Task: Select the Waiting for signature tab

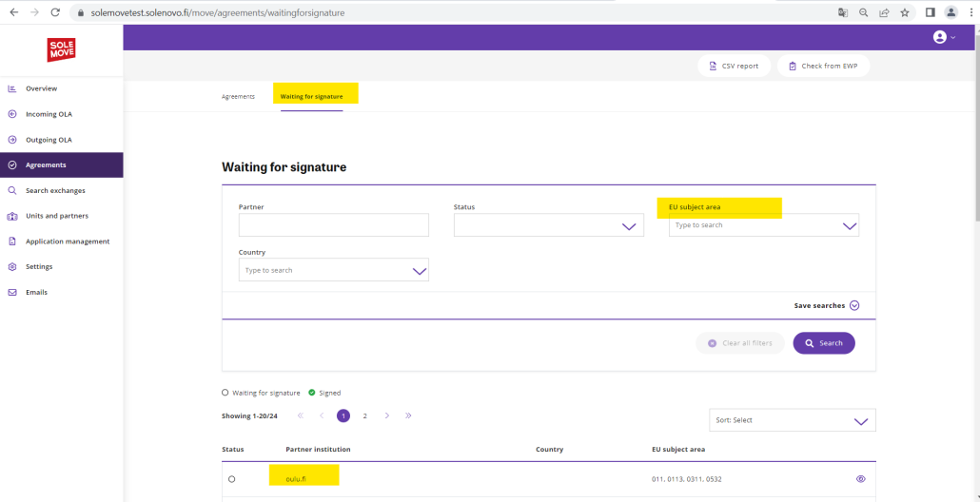Action: tap(311, 97)
